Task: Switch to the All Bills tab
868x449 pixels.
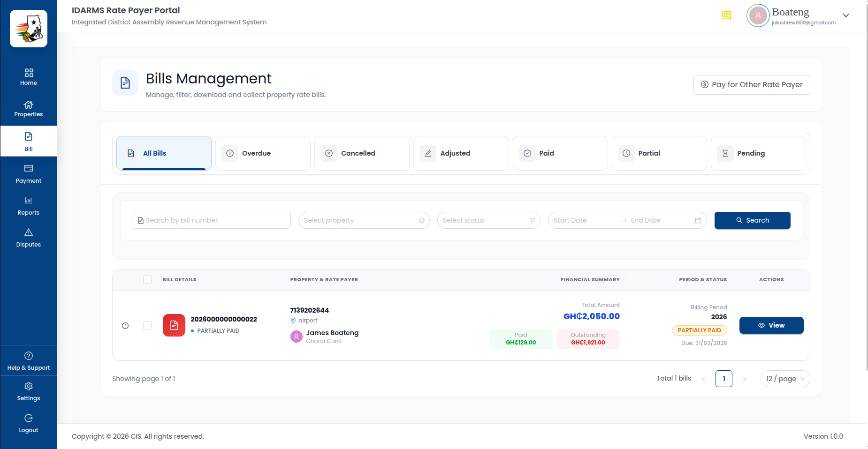Action: coord(164,153)
